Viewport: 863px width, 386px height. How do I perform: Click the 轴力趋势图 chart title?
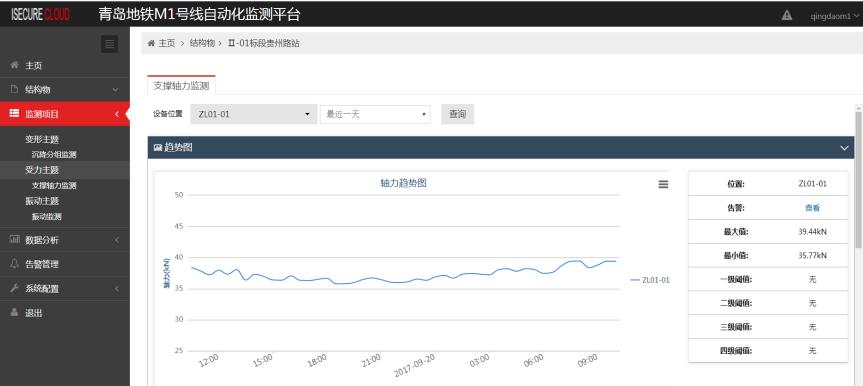click(403, 183)
